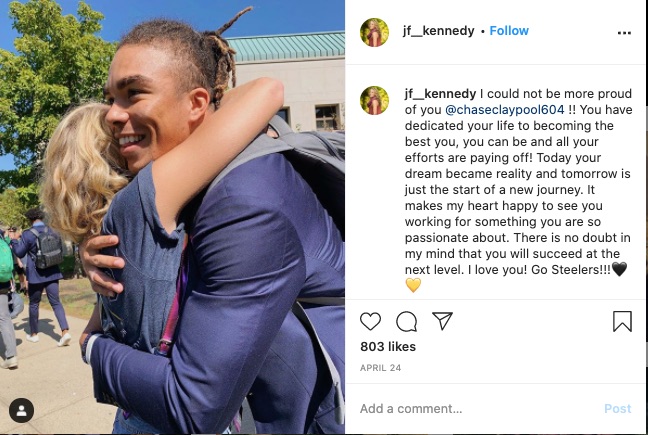648x435 pixels.
Task: Follow the jf__kennedy account
Action: coord(509,31)
